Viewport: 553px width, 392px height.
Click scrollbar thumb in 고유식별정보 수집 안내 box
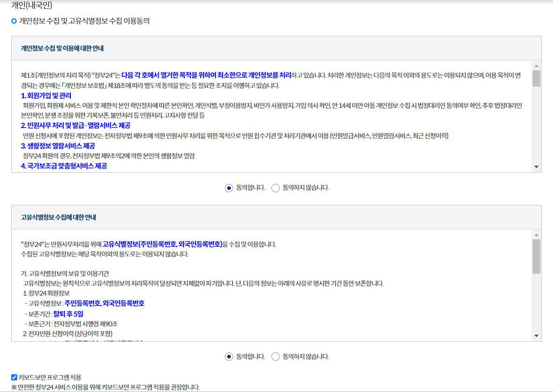536,257
